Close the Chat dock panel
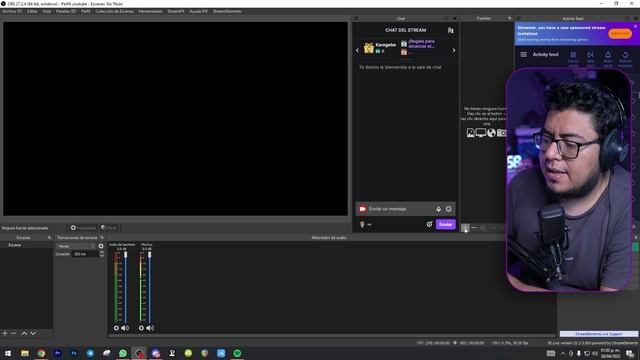640x360 pixels. tap(455, 18)
